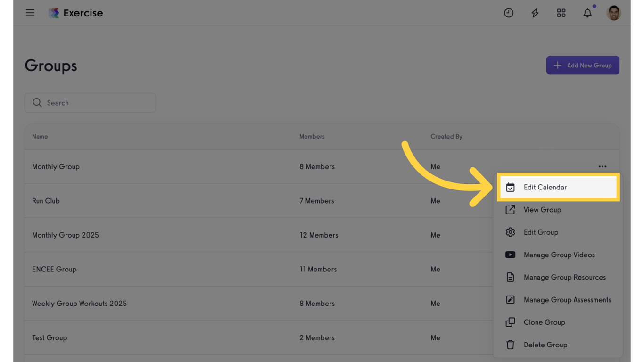
Task: Open the Run Club group row
Action: tap(46, 201)
